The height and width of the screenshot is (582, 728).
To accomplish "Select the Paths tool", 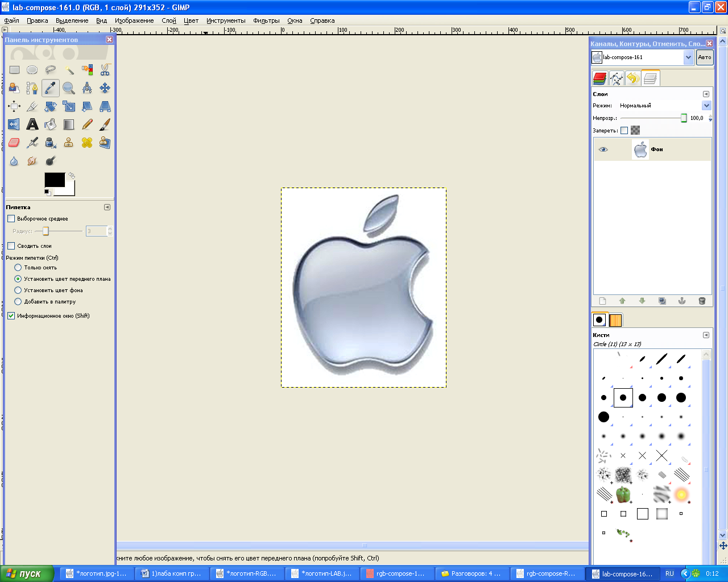I will 32,88.
